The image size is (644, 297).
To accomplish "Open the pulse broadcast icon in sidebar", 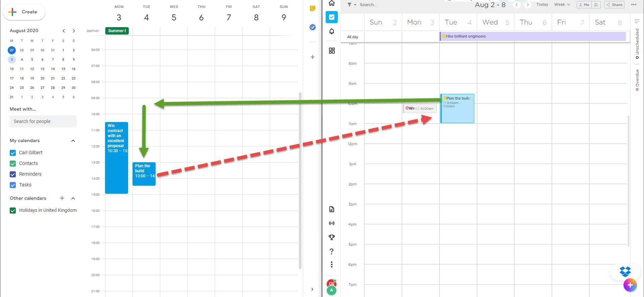I will 332,223.
